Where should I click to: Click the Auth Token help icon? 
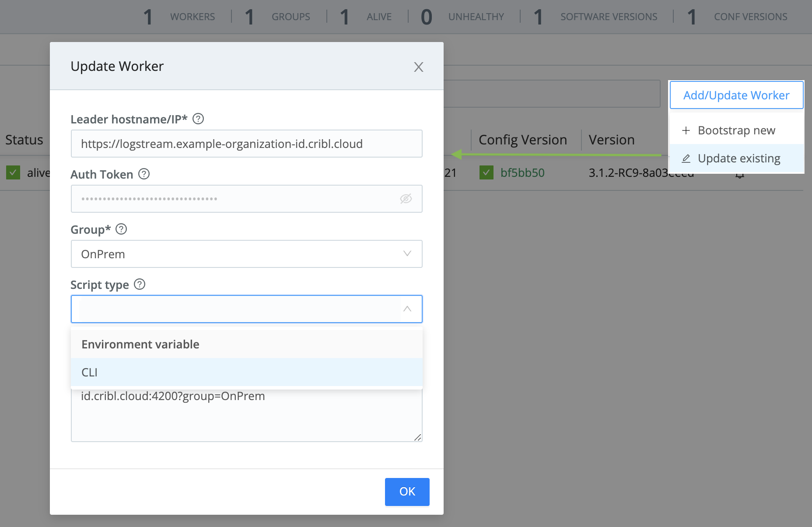point(143,174)
